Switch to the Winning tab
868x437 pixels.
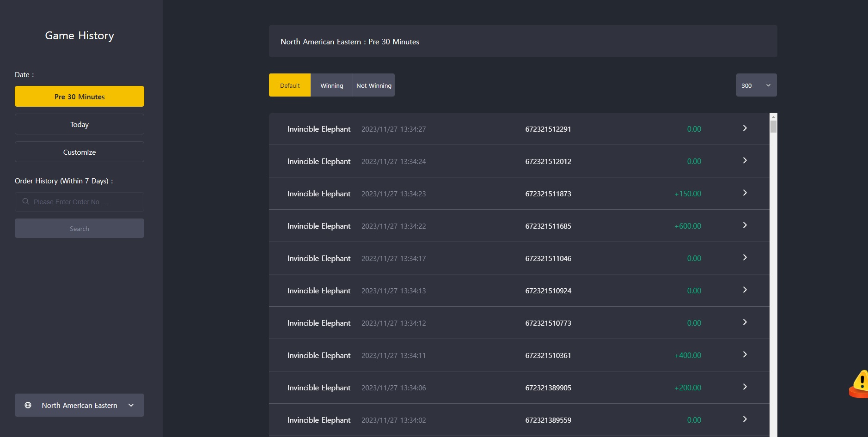pyautogui.click(x=332, y=85)
